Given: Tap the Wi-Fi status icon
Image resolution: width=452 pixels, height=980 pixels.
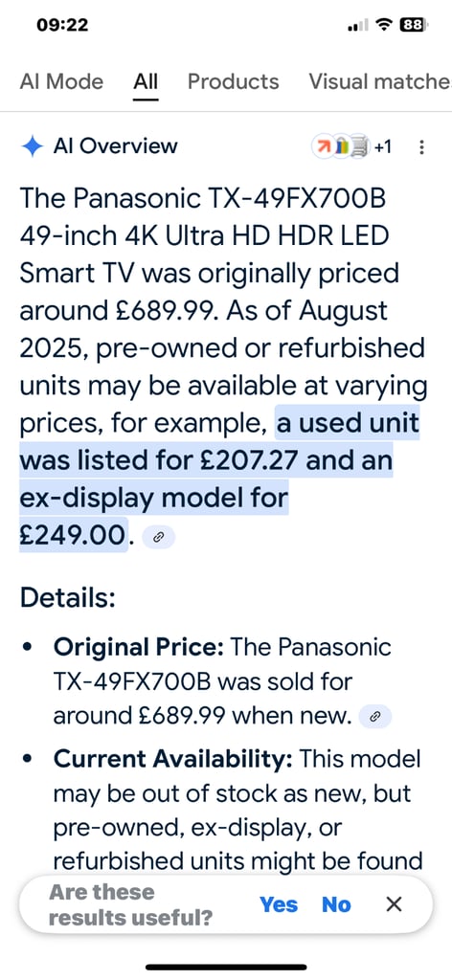Looking at the screenshot, I should coord(383,26).
